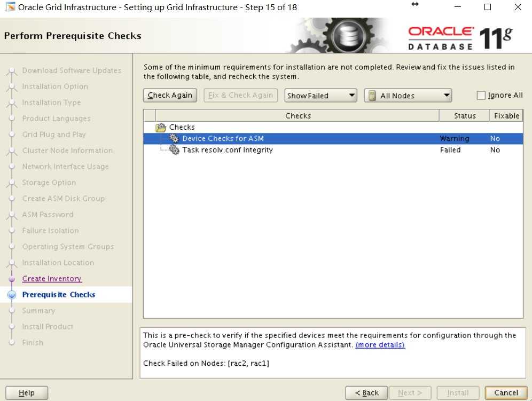Go to previous step with Back

tap(366, 393)
